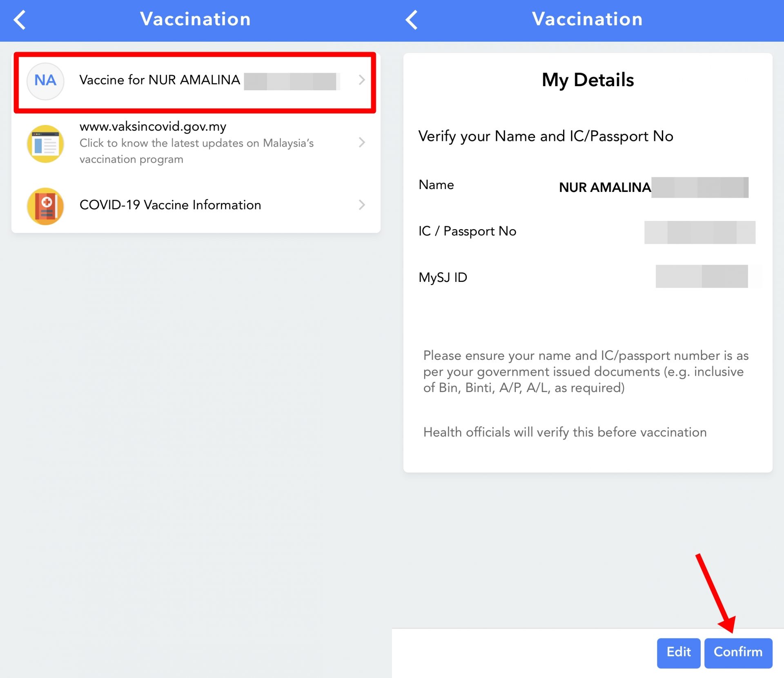Open www.vaksincovid.gov.my link

[x=153, y=127]
